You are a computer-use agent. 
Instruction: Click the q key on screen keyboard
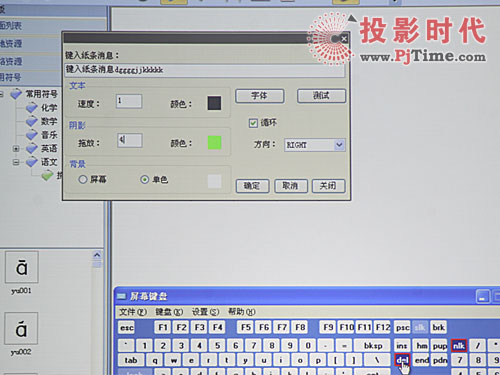coord(155,360)
